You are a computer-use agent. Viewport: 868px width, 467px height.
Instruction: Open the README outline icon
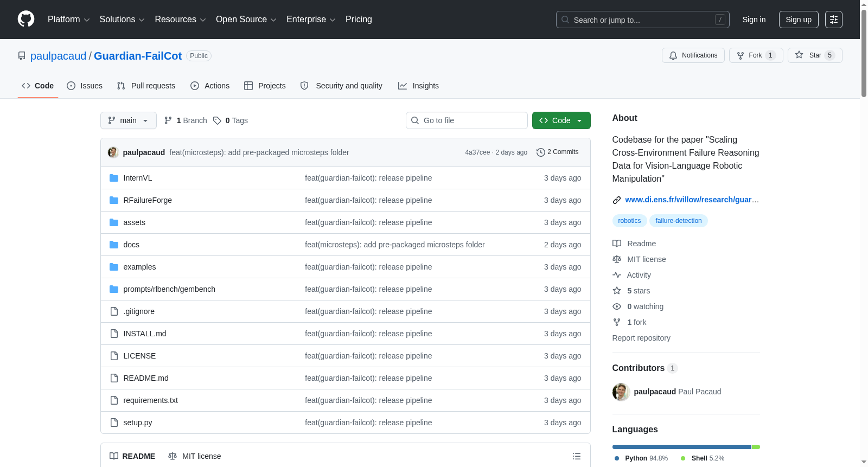[x=577, y=456]
